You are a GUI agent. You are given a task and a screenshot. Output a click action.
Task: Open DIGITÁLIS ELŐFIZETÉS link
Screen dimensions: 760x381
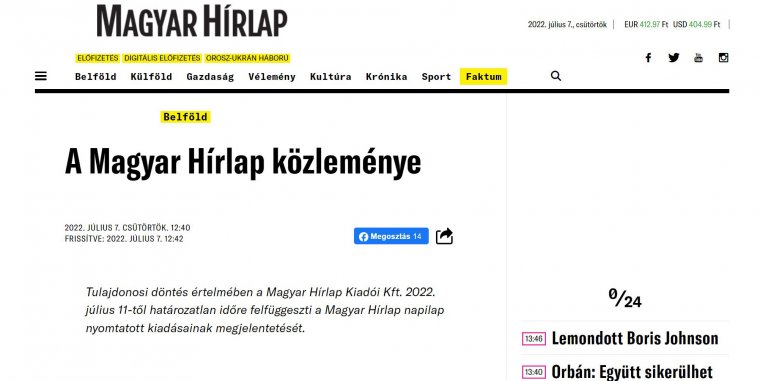click(x=162, y=58)
